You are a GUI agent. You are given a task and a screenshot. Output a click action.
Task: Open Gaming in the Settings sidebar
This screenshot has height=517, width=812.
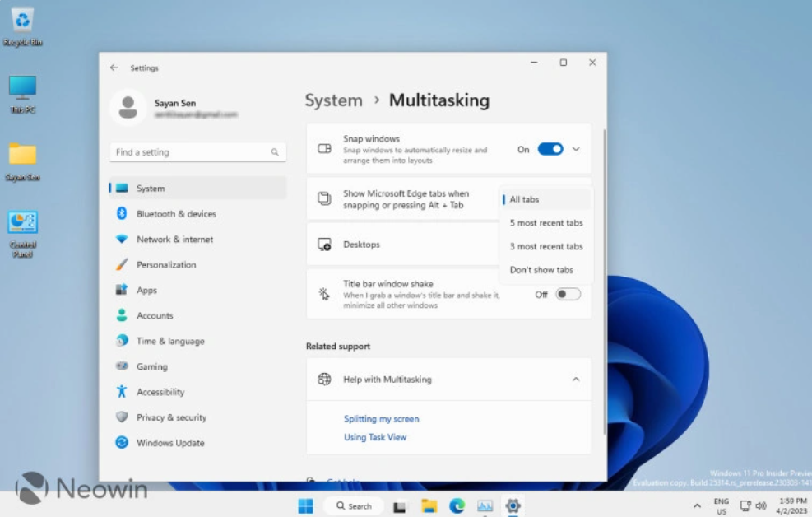tap(197, 366)
